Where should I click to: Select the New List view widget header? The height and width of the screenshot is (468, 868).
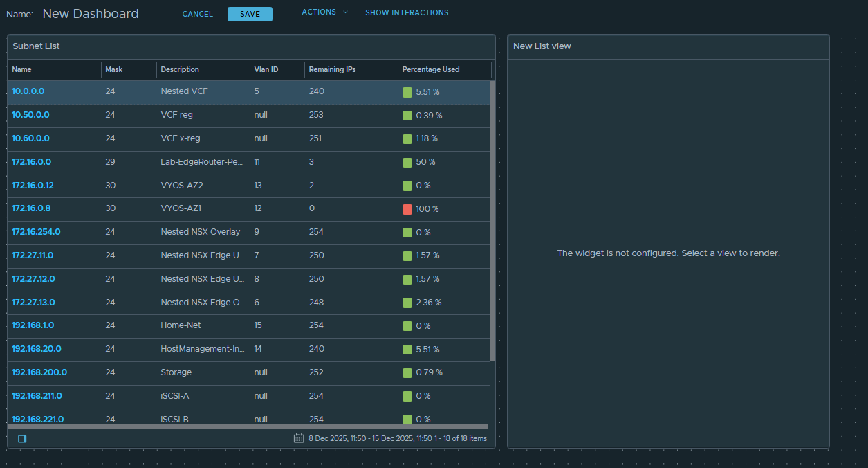tap(667, 46)
